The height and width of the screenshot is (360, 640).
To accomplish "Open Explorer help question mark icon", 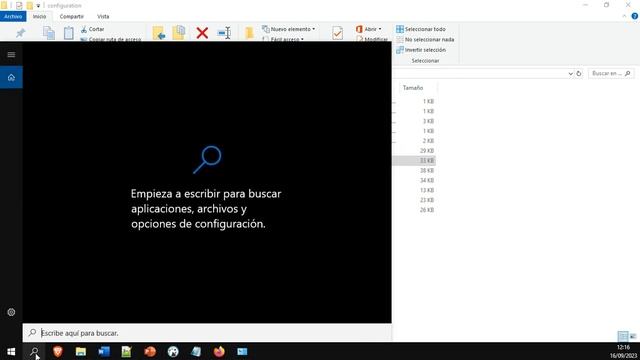I will tap(635, 16).
